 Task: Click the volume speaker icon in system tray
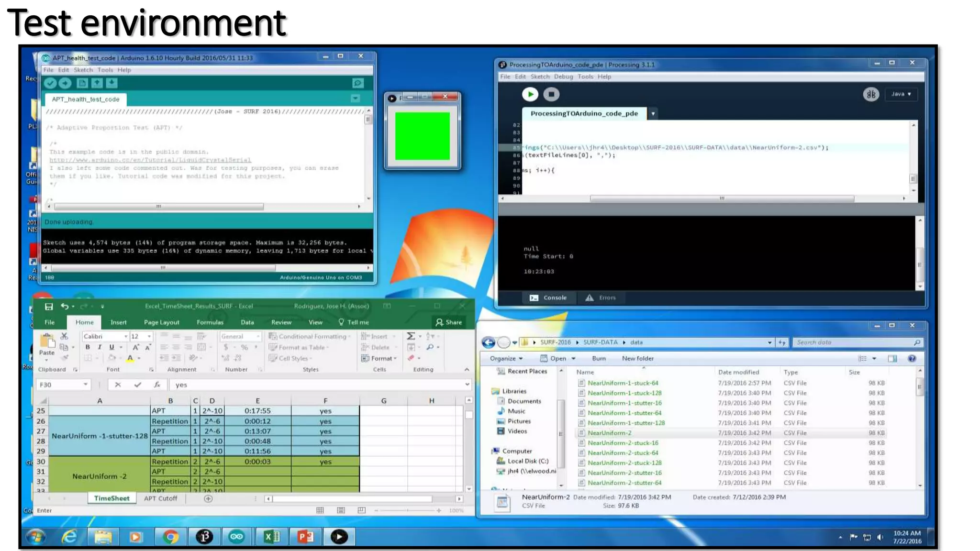tap(880, 537)
